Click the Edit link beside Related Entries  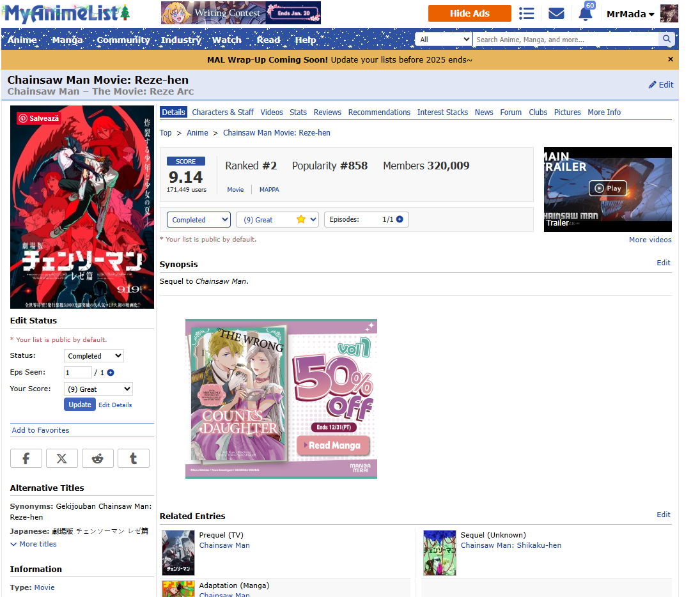point(664,515)
